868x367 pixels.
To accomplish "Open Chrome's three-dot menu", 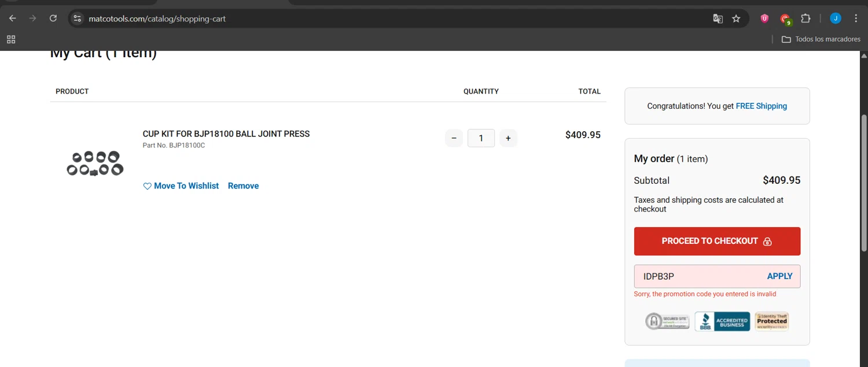I will coord(856,18).
